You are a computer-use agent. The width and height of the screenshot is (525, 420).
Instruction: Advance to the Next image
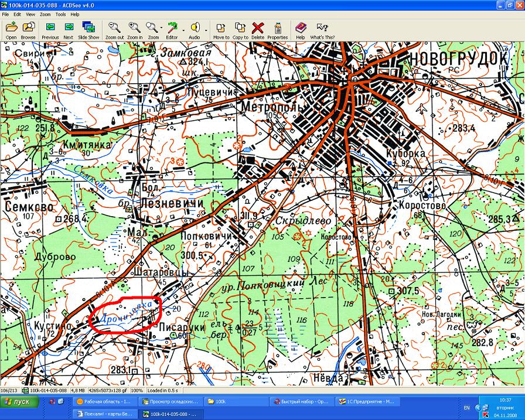(69, 29)
